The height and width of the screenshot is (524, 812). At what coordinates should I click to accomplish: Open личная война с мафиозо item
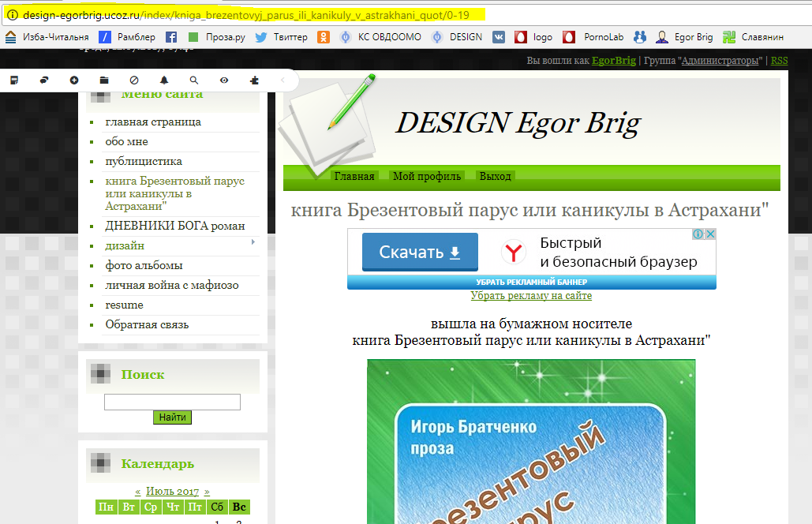[172, 285]
